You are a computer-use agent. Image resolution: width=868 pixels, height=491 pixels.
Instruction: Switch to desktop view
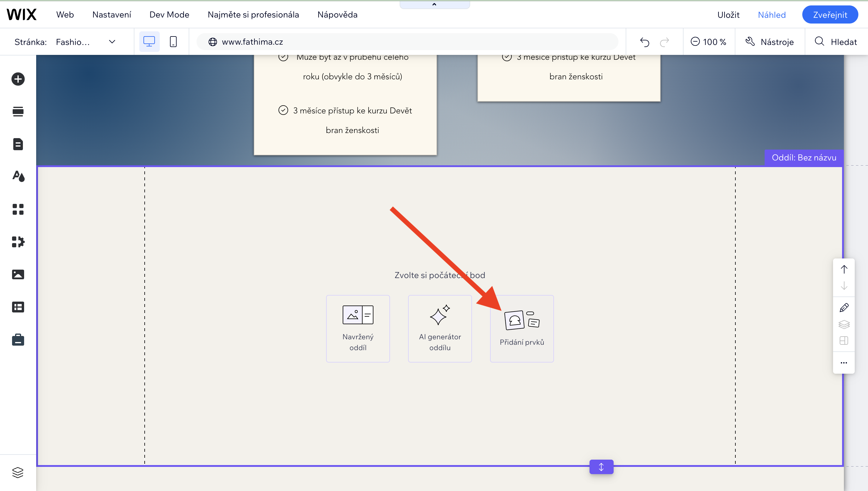coord(149,42)
